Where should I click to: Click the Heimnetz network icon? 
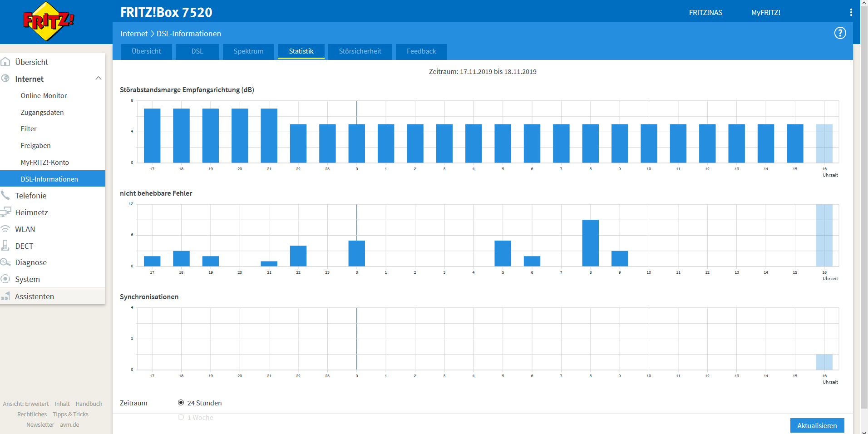(5, 212)
